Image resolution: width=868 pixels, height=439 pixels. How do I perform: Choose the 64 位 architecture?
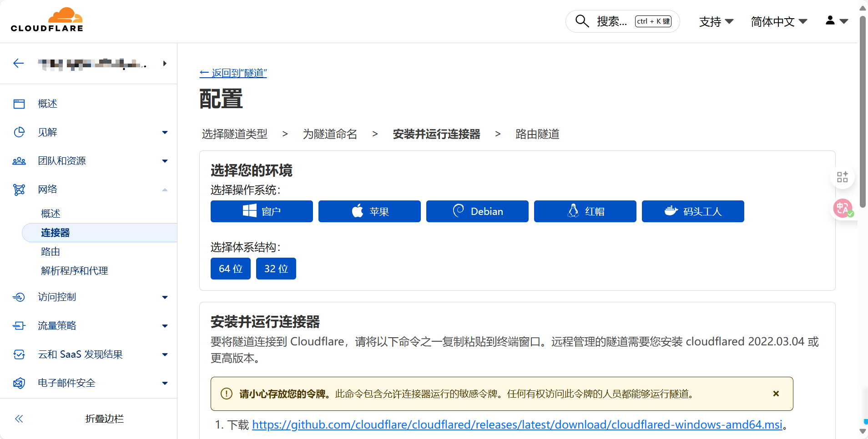(231, 269)
